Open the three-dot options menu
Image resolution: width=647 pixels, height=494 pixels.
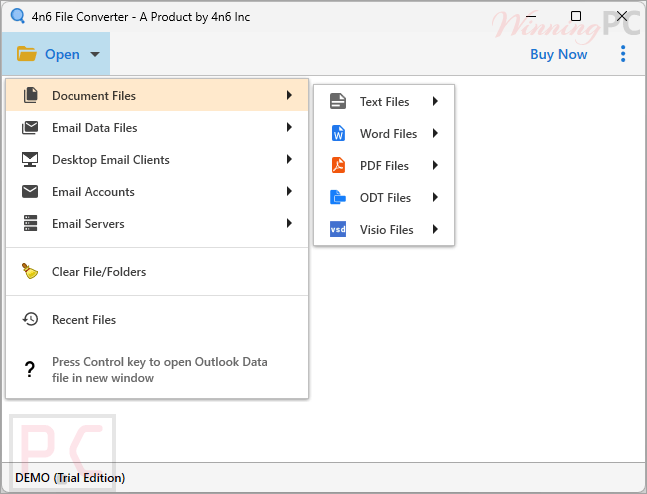(x=623, y=54)
